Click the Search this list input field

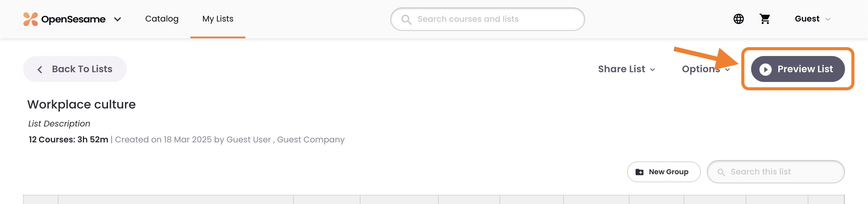tap(775, 172)
